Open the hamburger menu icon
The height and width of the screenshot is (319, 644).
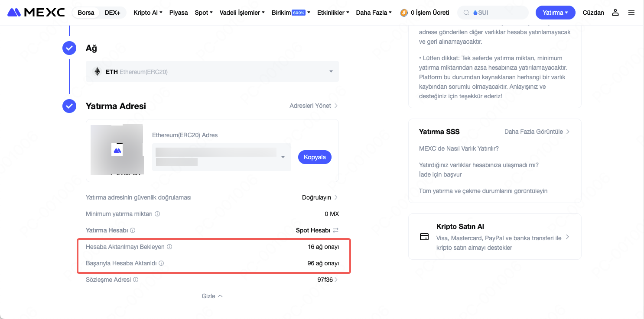(631, 13)
